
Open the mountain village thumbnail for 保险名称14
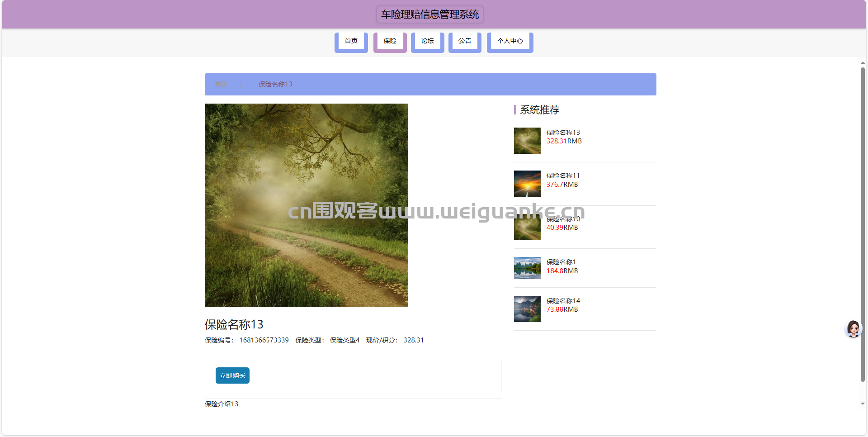pos(527,309)
